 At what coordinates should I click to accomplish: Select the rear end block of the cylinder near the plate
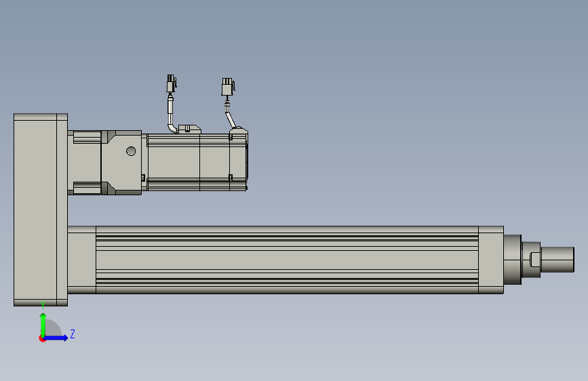point(82,260)
